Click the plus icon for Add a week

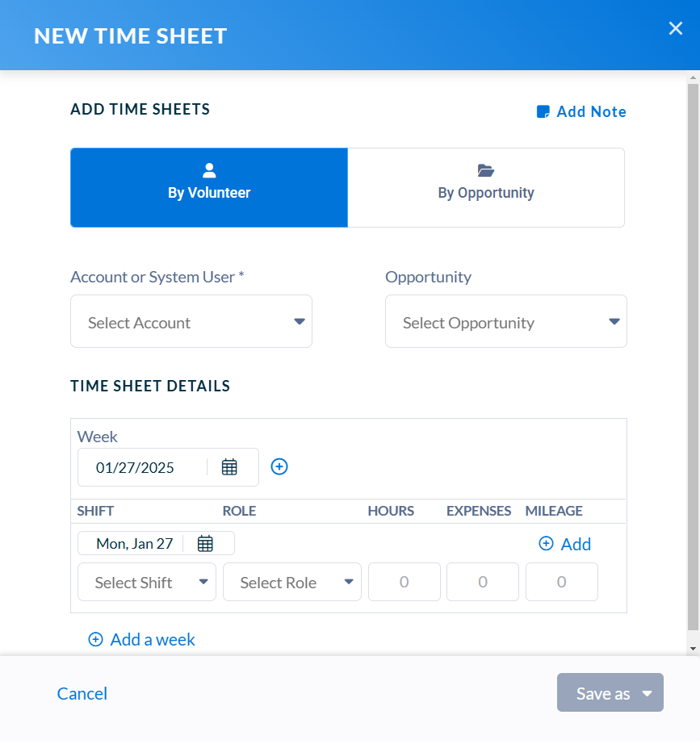point(95,640)
